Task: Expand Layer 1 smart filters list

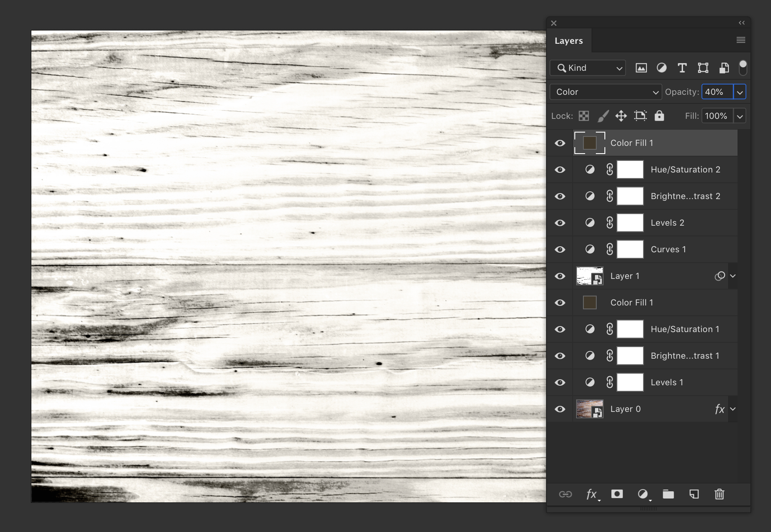Action: pos(733,276)
